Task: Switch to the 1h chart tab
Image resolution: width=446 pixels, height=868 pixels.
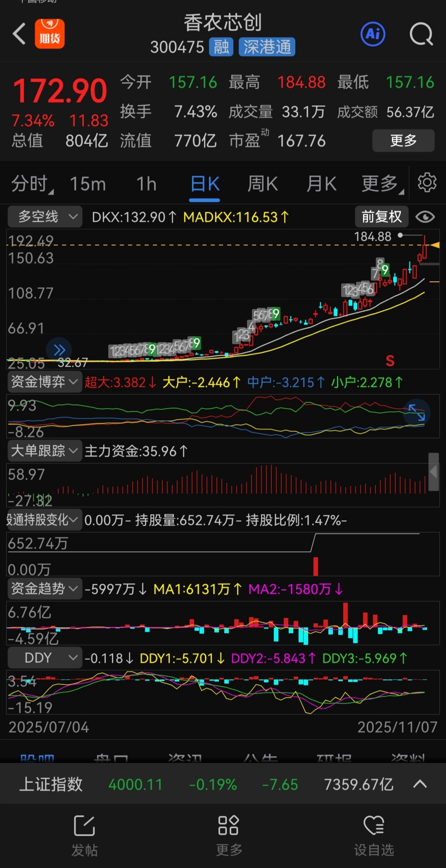Action: (147, 184)
